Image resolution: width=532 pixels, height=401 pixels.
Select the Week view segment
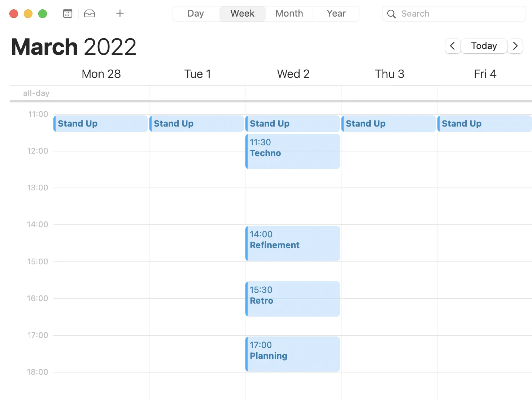pyautogui.click(x=242, y=13)
